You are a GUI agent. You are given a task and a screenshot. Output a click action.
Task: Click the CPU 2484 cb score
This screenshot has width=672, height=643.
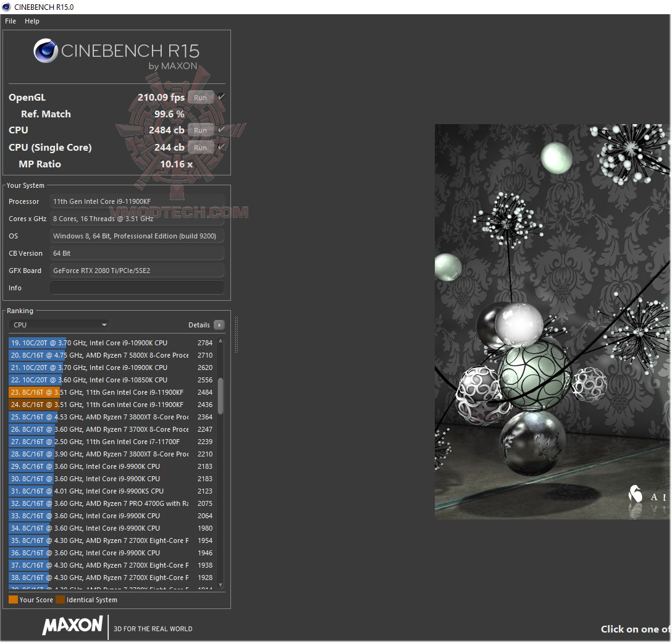point(166,130)
